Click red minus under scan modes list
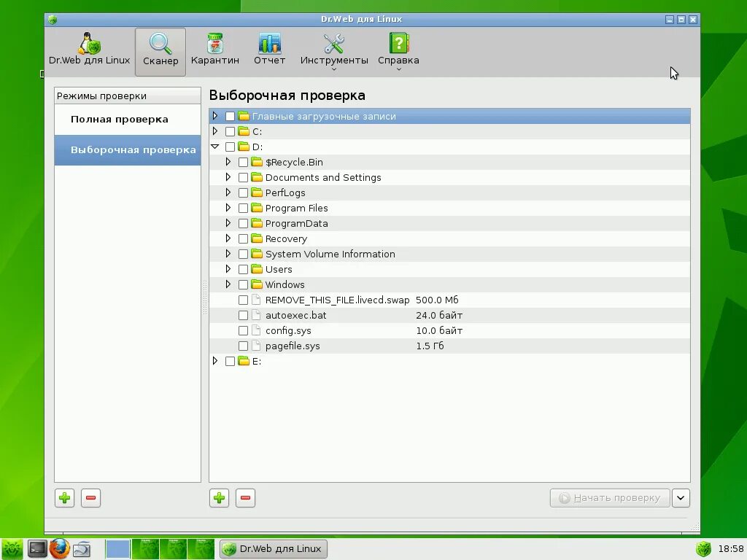 click(x=90, y=498)
